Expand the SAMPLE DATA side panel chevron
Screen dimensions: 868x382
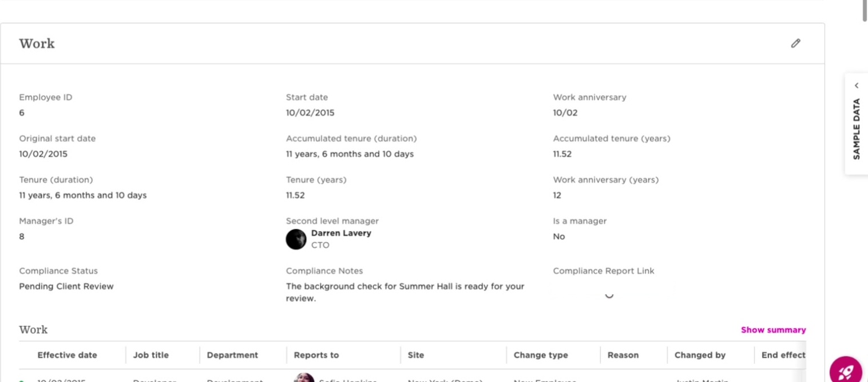(857, 85)
